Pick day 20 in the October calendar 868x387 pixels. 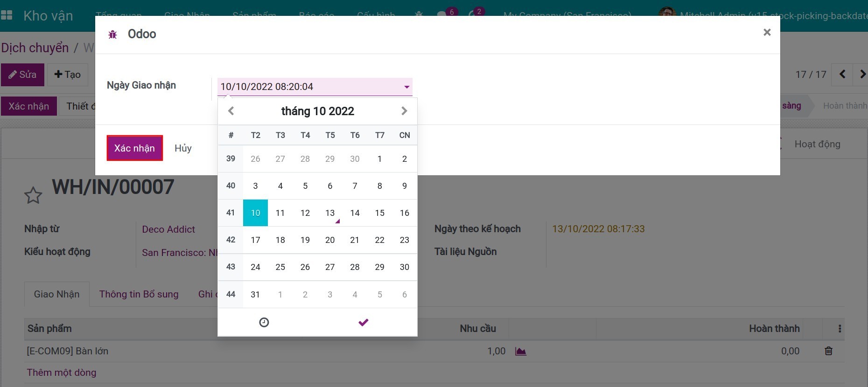[x=330, y=240]
